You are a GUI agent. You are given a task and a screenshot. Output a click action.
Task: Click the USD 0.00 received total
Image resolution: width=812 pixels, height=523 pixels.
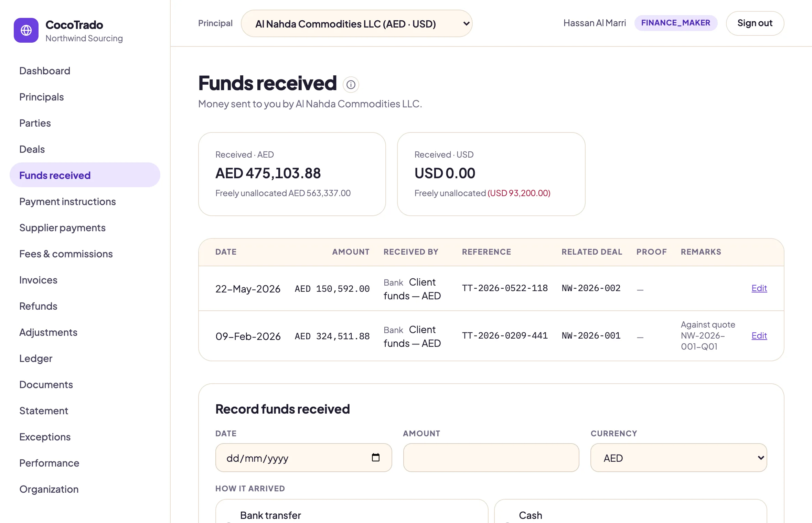pos(445,173)
